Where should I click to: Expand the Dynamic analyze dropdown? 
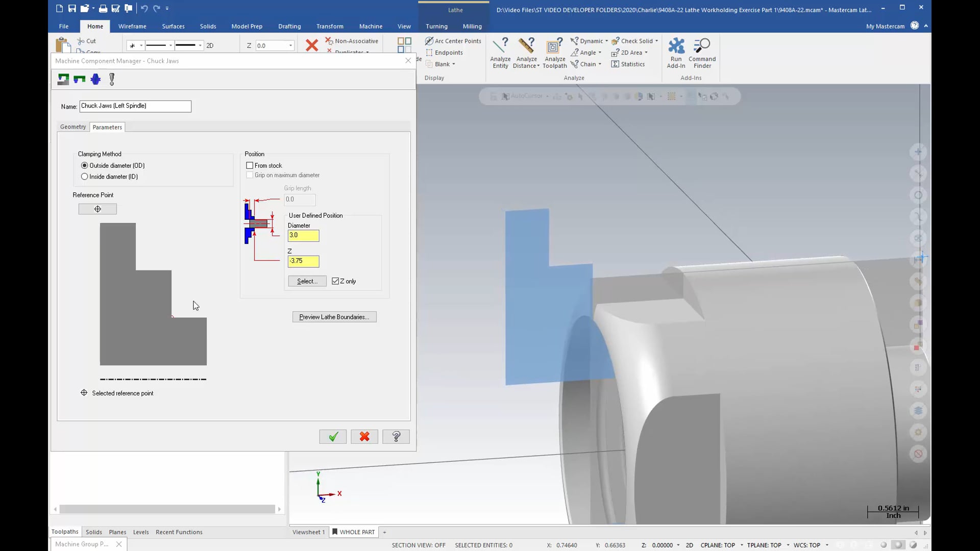coord(606,41)
